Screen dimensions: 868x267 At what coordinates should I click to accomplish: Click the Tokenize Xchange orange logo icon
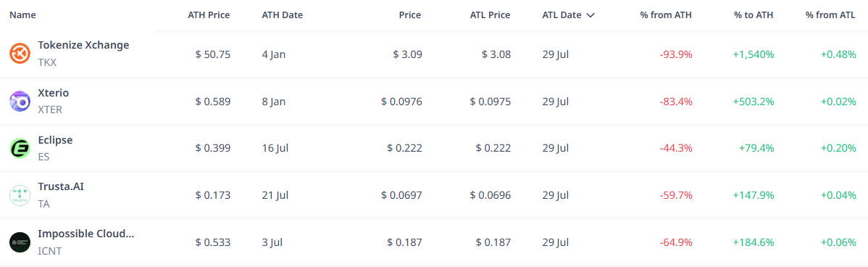[20, 54]
